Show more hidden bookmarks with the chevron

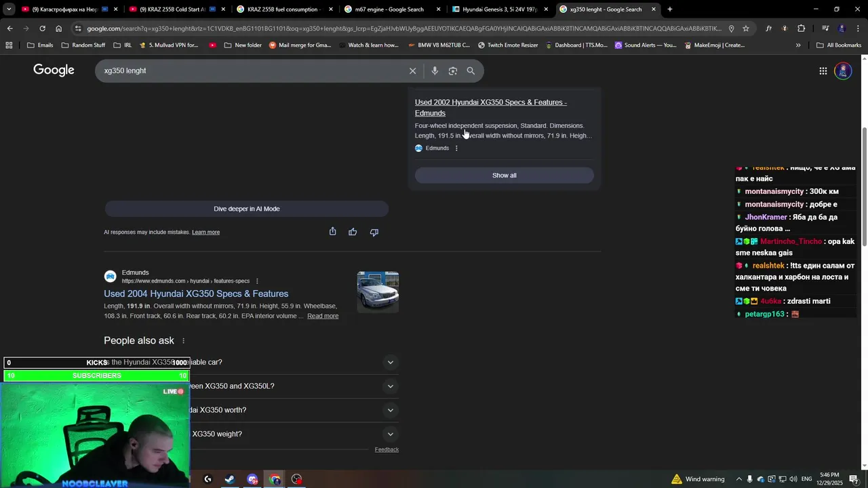pos(798,45)
